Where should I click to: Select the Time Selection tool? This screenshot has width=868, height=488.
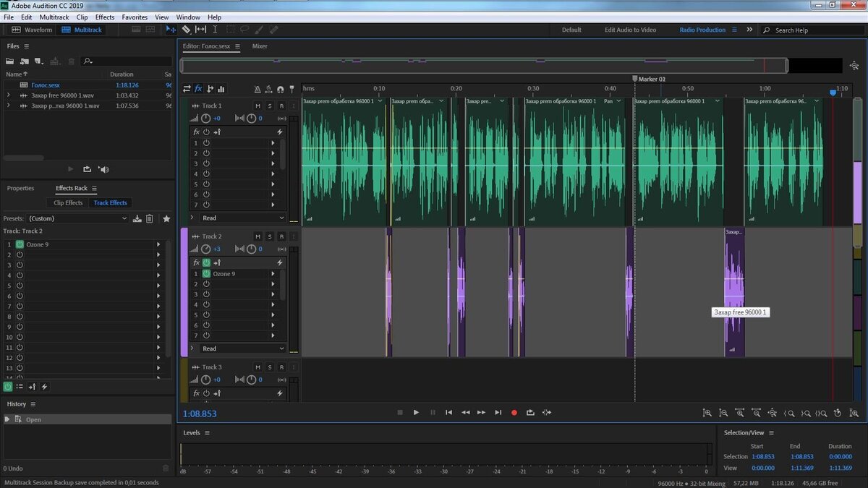point(215,30)
